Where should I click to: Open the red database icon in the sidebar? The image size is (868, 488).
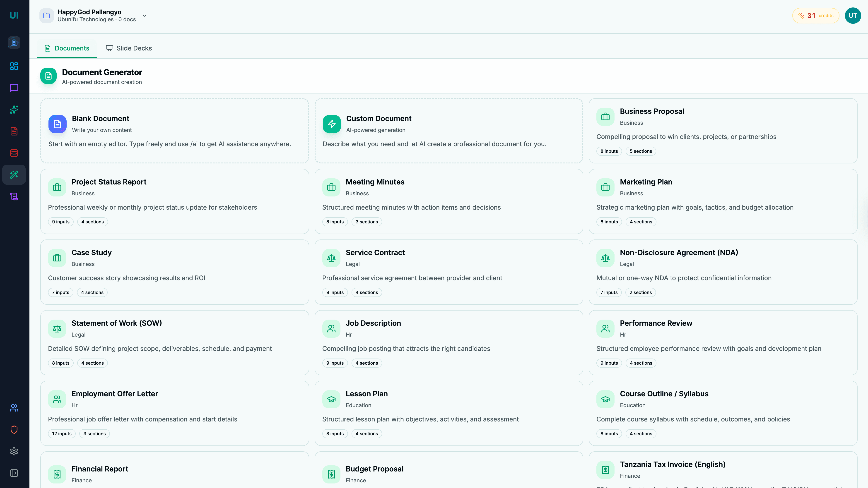[x=14, y=153]
